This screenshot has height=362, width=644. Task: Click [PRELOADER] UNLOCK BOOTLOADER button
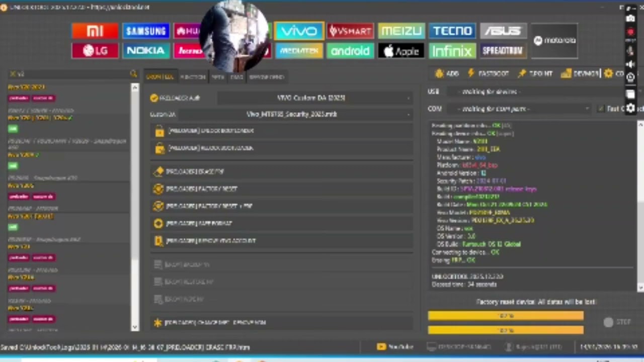point(281,131)
